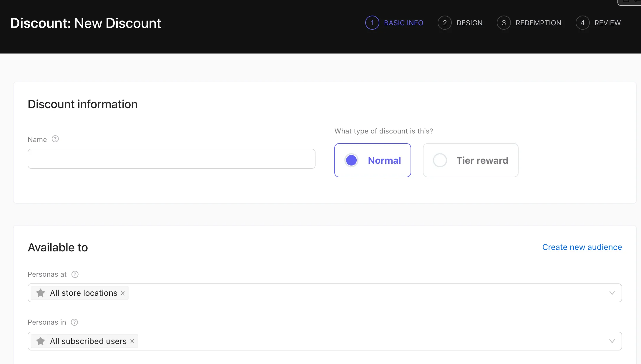Expand the Personas in dropdown arrow
Viewport: 641px width, 364px height.
[612, 341]
